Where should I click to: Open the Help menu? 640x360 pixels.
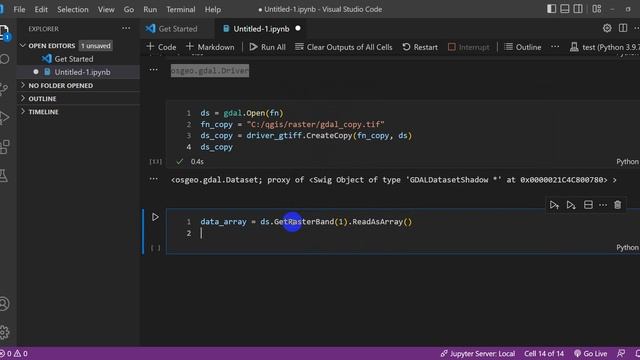tap(213, 9)
